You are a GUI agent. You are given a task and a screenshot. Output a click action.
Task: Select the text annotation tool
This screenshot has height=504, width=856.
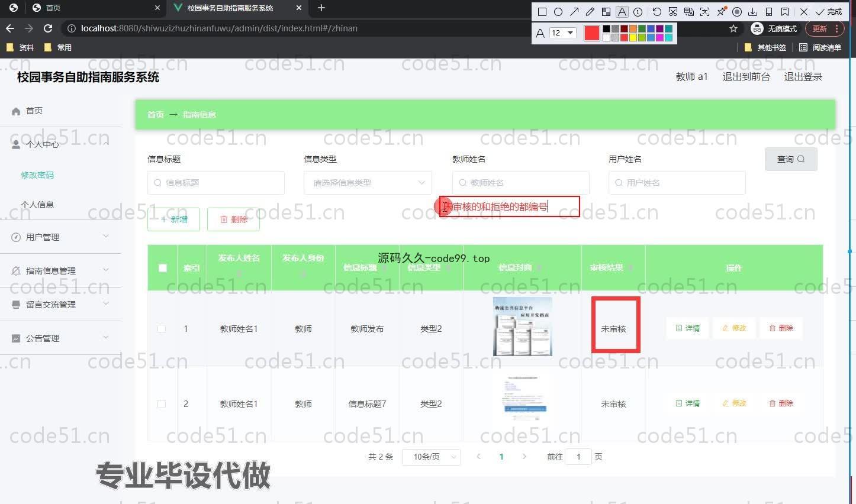click(x=622, y=11)
